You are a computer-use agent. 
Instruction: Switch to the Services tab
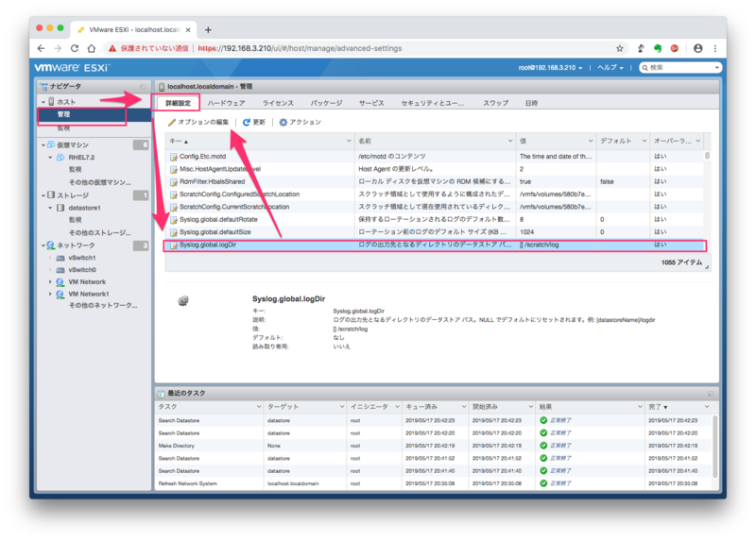(371, 103)
